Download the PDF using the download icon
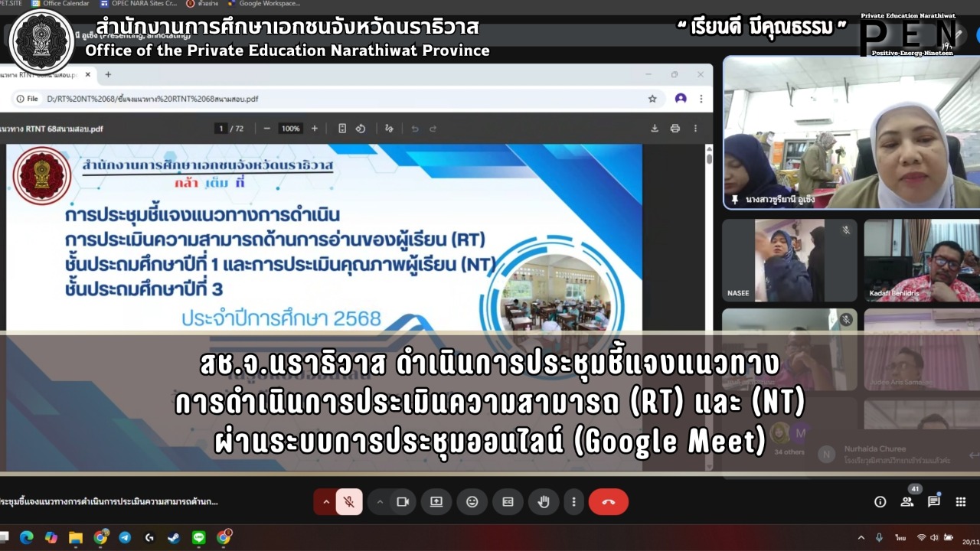This screenshot has height=551, width=980. tap(655, 129)
